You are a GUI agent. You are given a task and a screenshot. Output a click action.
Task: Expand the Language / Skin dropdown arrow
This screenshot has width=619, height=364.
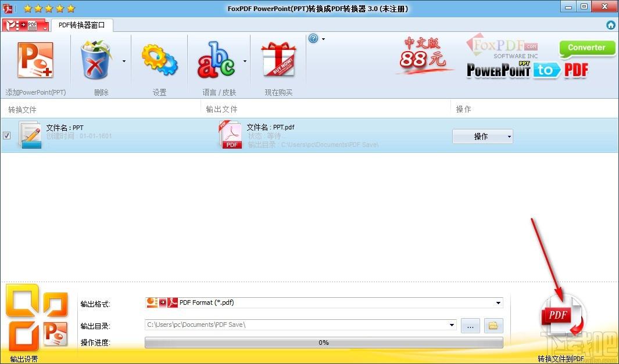(245, 61)
